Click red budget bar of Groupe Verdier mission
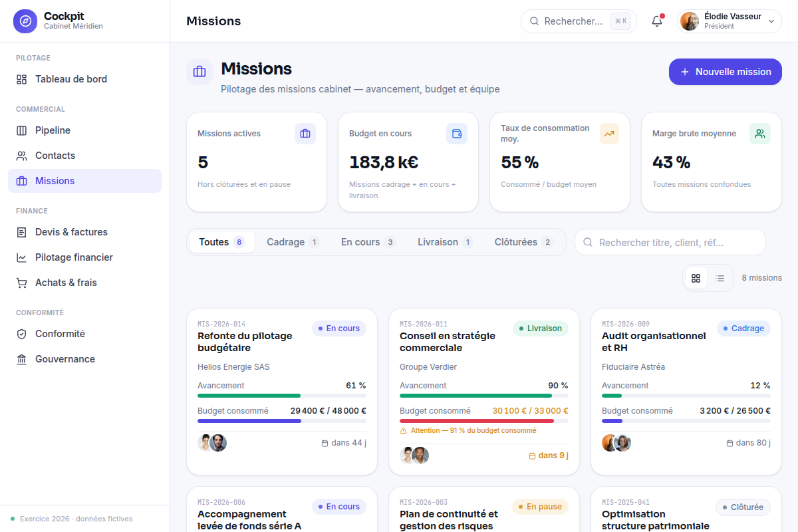 (484, 421)
